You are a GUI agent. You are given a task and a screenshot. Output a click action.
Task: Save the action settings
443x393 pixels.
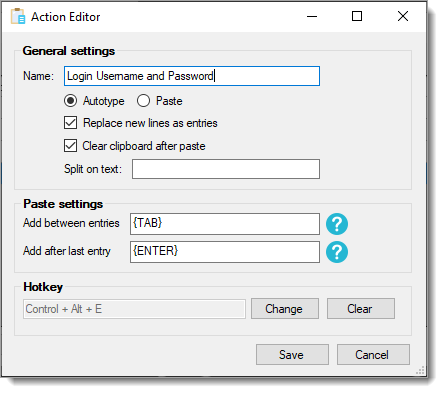point(292,355)
